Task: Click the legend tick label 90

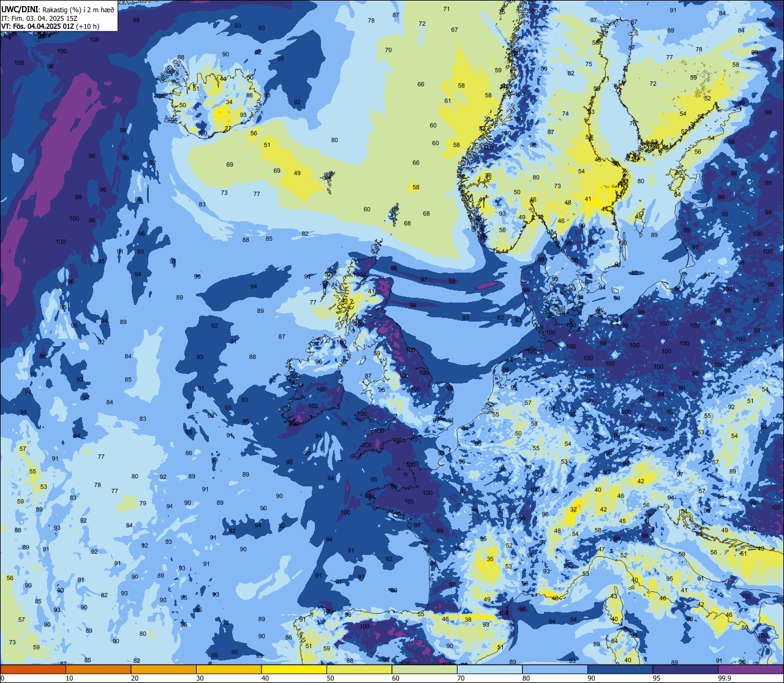Action: (x=591, y=678)
